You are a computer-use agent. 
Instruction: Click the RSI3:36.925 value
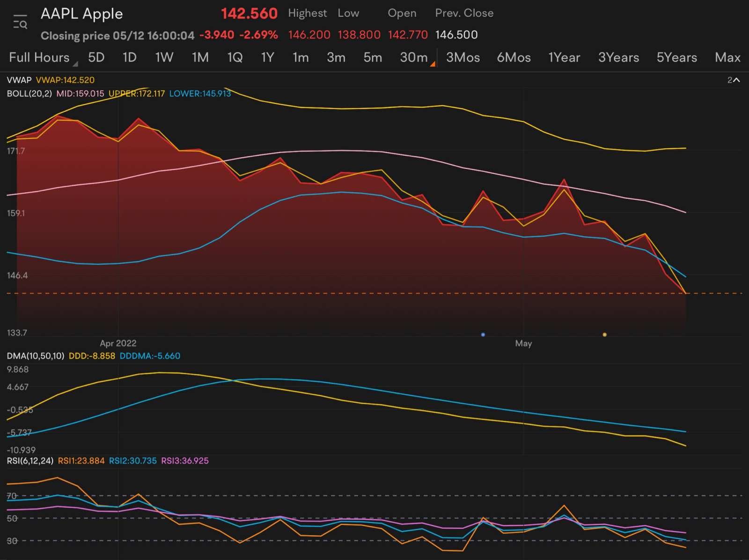click(185, 461)
